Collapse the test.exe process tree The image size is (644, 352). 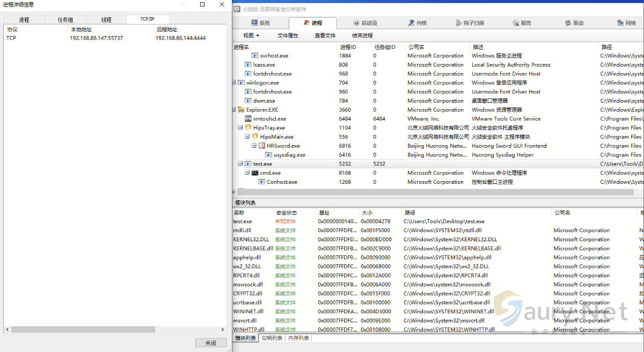coord(240,164)
